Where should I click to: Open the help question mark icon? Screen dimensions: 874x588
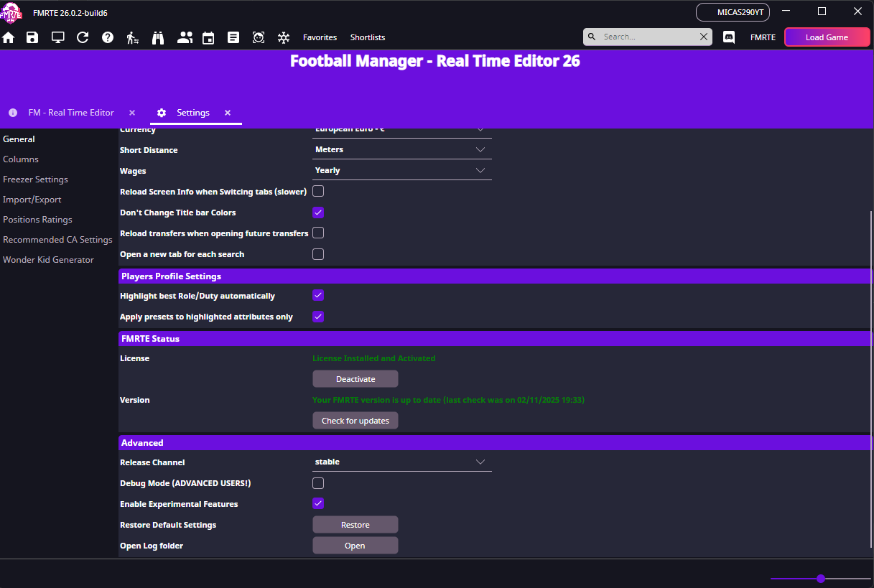(x=108, y=37)
